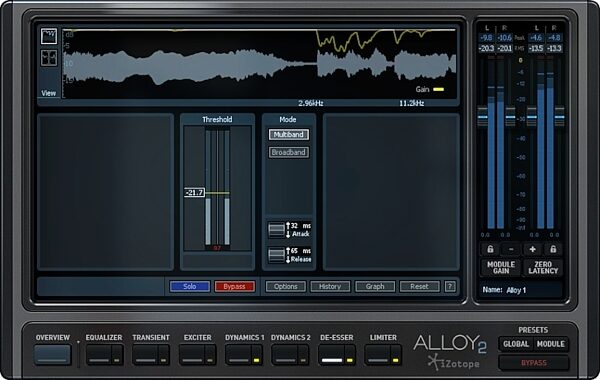
Task: Toggle the Equalizer module power light
Action: coord(117,360)
